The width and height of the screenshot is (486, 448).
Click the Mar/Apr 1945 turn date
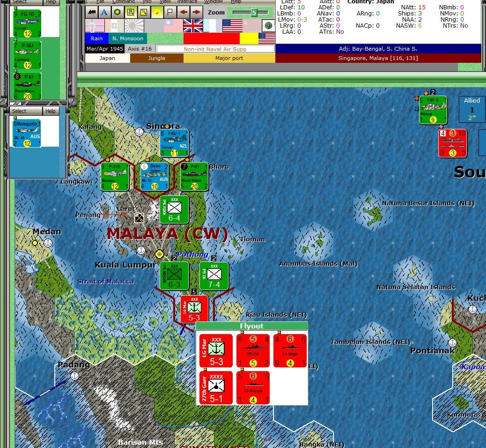[x=105, y=49]
